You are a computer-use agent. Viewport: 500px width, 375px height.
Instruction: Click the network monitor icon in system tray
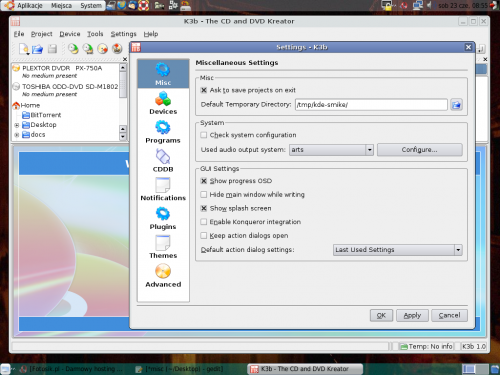[x=418, y=5]
